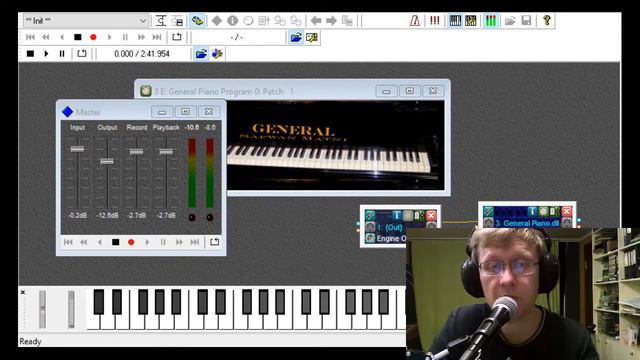Click the red X icon on the General Piano.dll module
640x360 pixels.
567,211
